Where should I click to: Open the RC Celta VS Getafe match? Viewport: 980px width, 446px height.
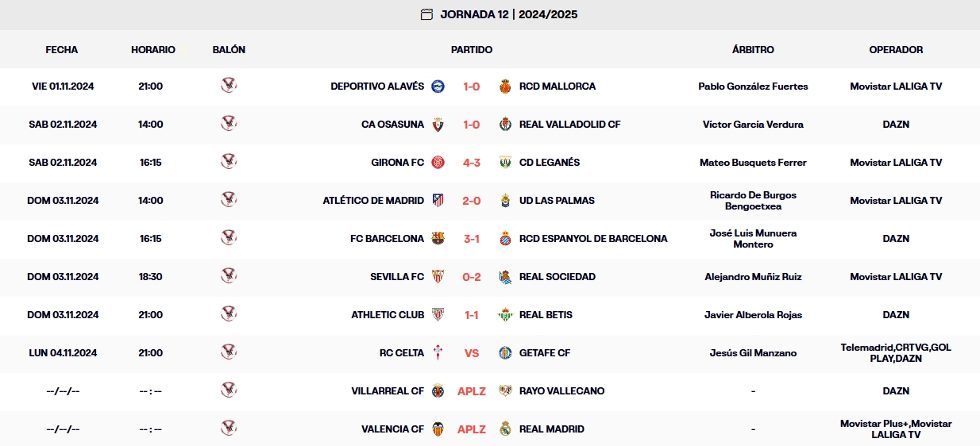tap(472, 353)
